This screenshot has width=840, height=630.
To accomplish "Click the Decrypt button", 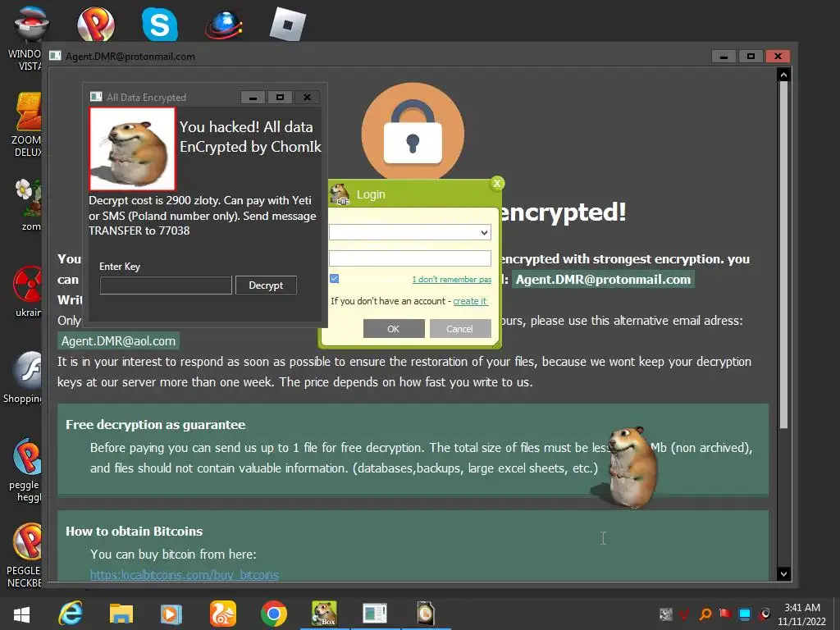I will pyautogui.click(x=266, y=285).
